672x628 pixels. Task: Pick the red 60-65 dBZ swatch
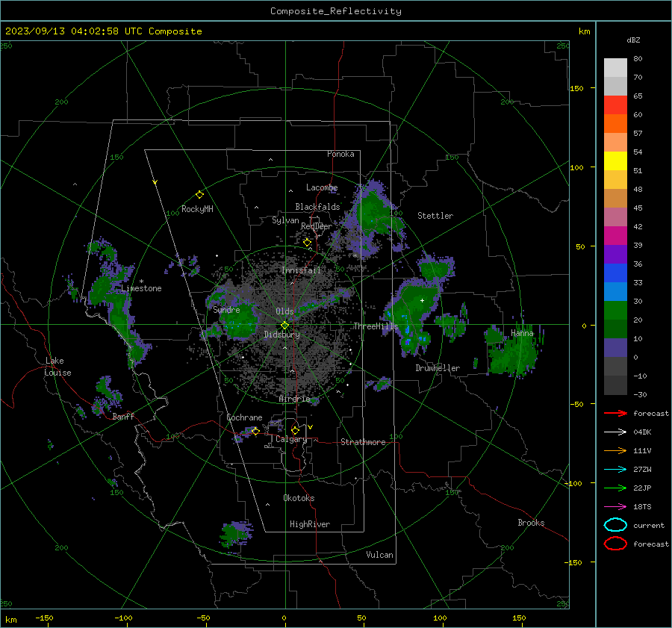[x=615, y=105]
